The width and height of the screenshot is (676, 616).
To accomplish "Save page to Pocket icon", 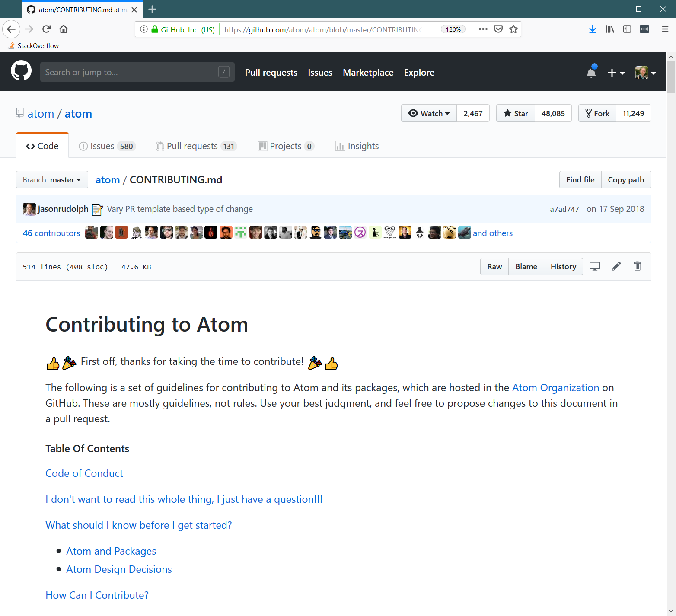I will coord(498,29).
